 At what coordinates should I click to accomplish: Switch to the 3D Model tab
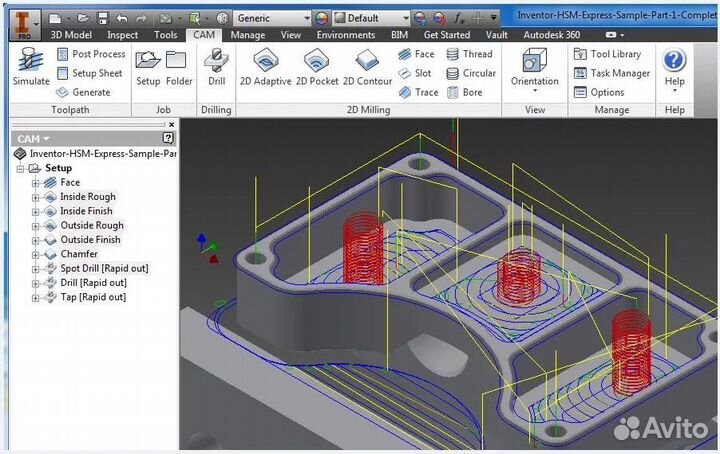(x=71, y=35)
